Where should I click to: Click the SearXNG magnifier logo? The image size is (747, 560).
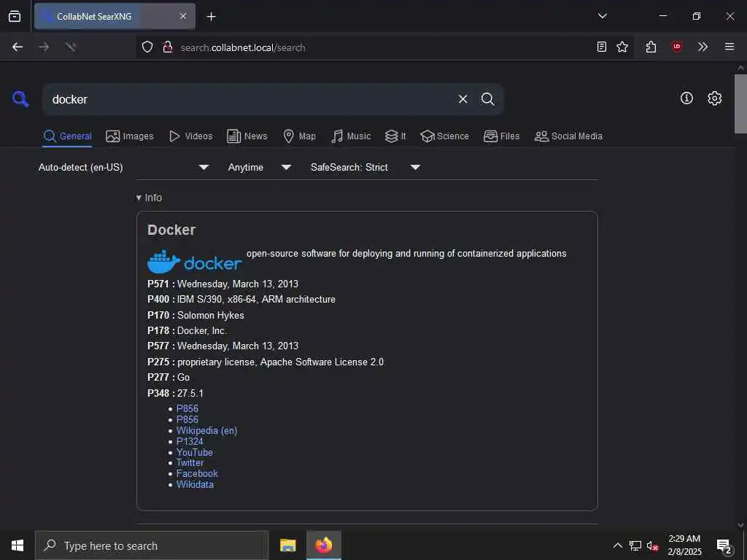click(x=20, y=99)
